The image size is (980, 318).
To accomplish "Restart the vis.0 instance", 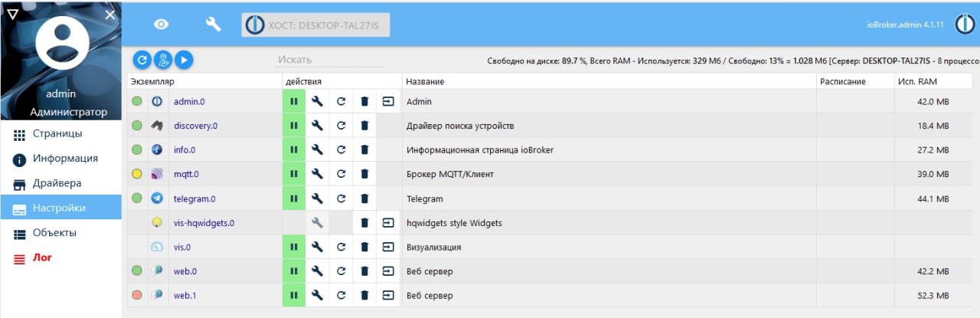I will point(341,247).
